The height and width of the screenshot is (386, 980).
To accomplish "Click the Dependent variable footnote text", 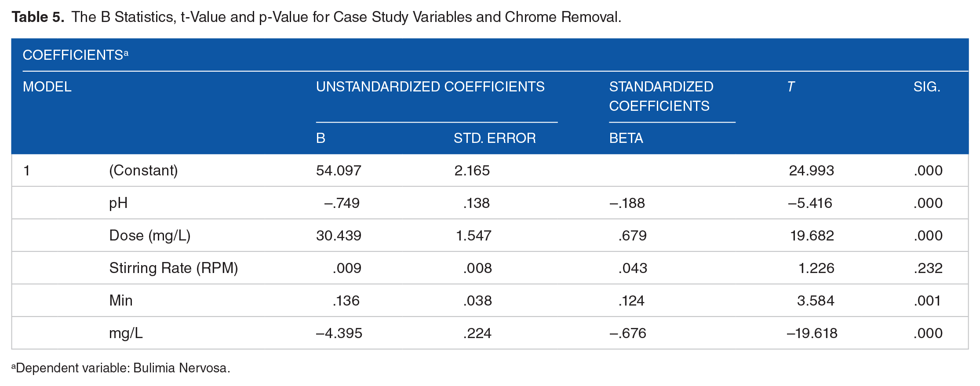I will point(121,368).
